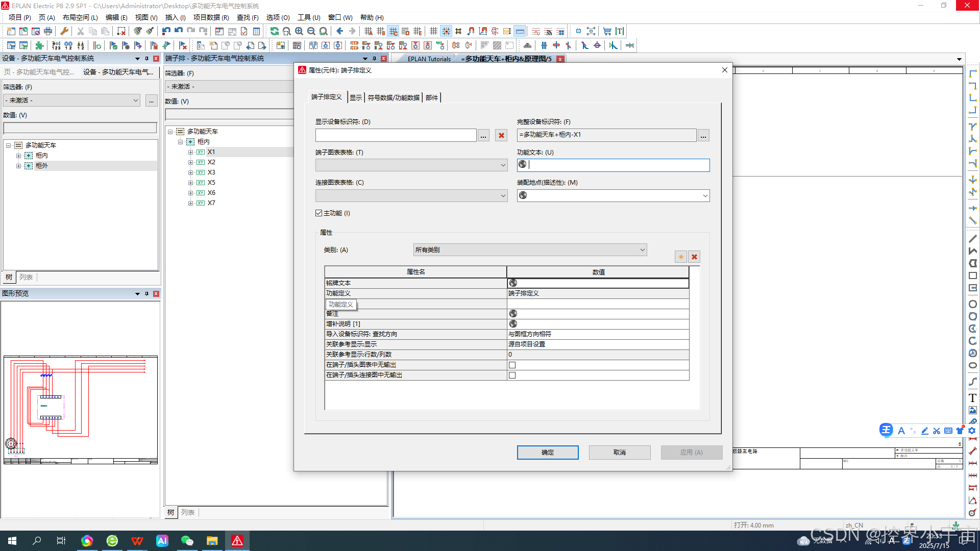Collapse the 柜内 node in the 端子排 tree

tap(180, 142)
